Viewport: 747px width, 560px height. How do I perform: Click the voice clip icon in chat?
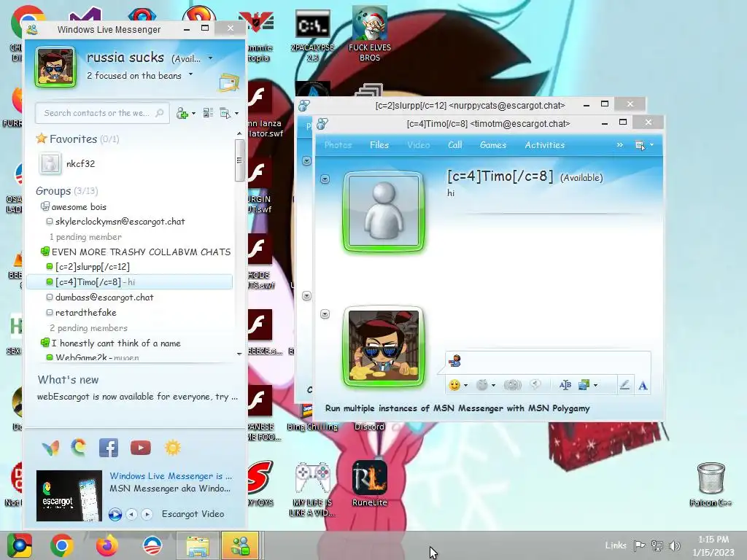pos(535,385)
